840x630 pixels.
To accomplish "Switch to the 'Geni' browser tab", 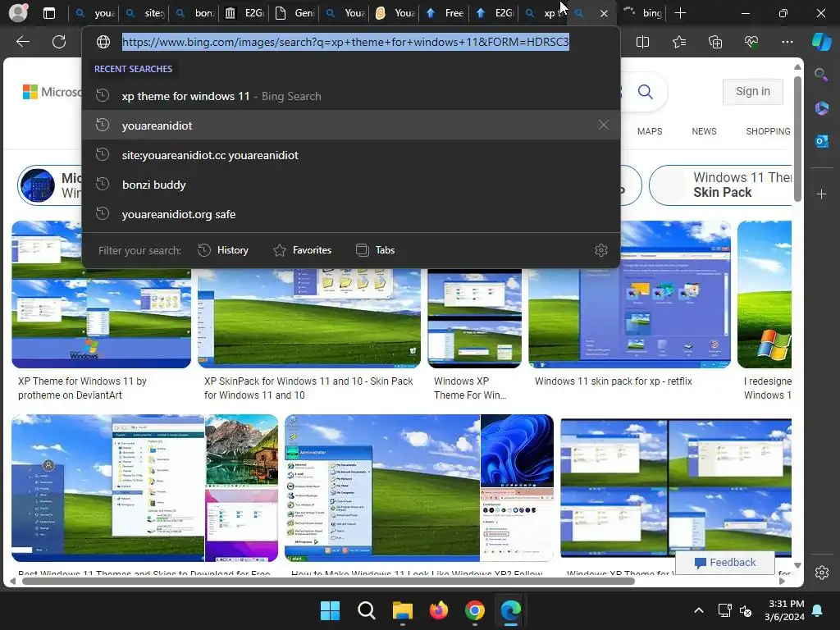I will coord(294,13).
